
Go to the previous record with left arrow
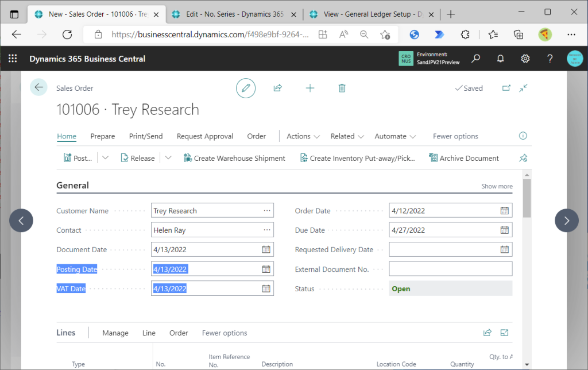21,220
